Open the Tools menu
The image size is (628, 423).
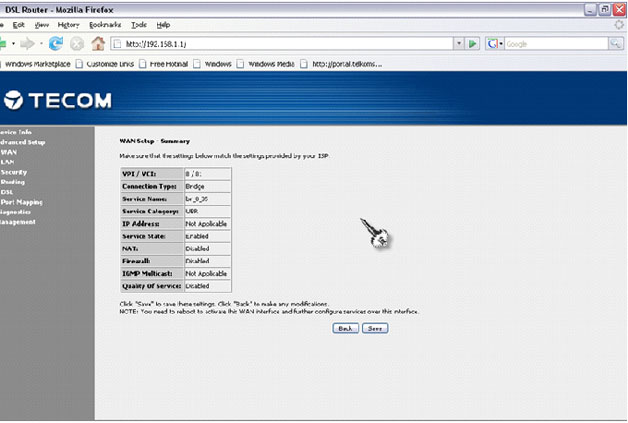click(138, 24)
